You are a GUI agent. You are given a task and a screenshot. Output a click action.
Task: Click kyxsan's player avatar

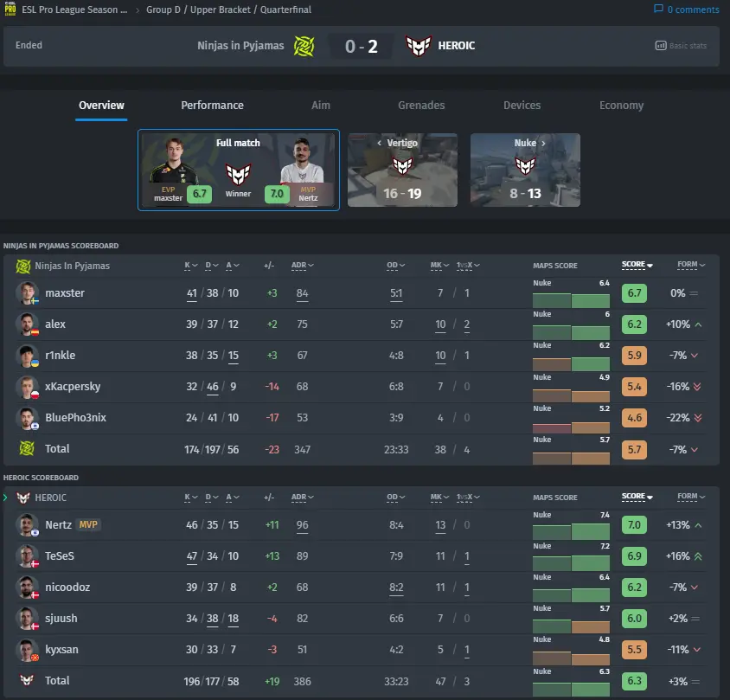pos(27,650)
